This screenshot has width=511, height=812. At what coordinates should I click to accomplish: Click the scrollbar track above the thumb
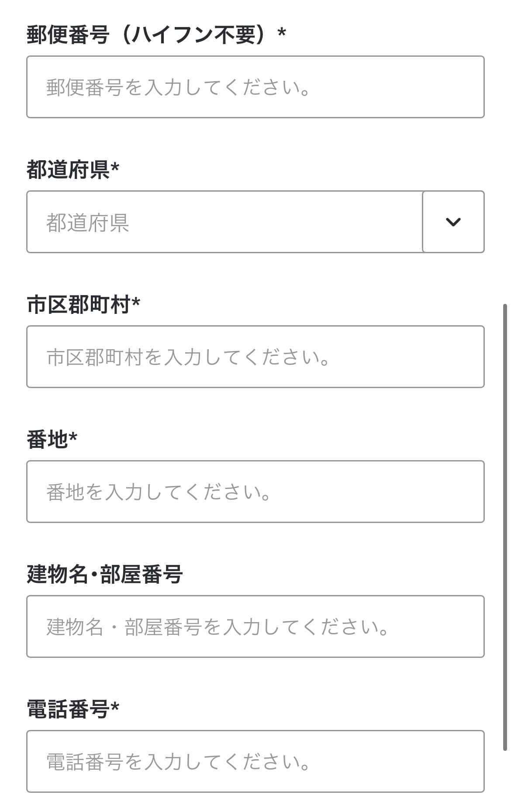(505, 153)
